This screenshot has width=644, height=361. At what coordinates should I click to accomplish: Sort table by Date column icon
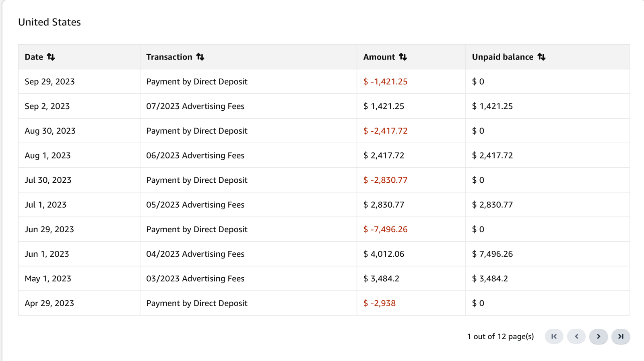(51, 57)
